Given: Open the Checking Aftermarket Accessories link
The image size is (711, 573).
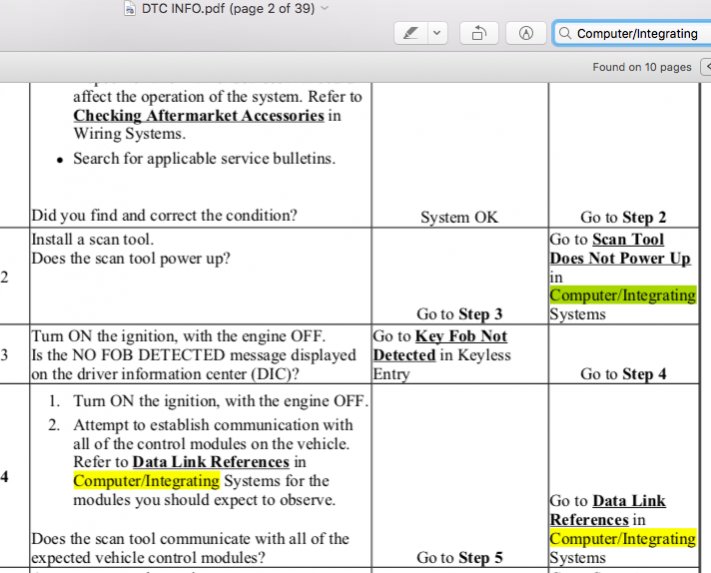Looking at the screenshot, I should 198,115.
